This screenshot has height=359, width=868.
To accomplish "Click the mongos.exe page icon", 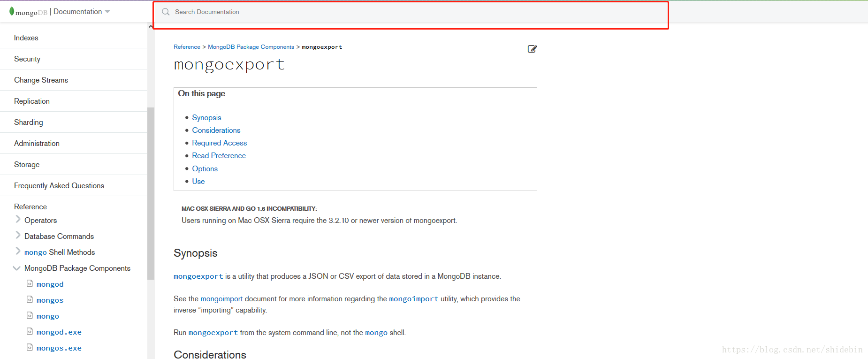I will click(30, 347).
